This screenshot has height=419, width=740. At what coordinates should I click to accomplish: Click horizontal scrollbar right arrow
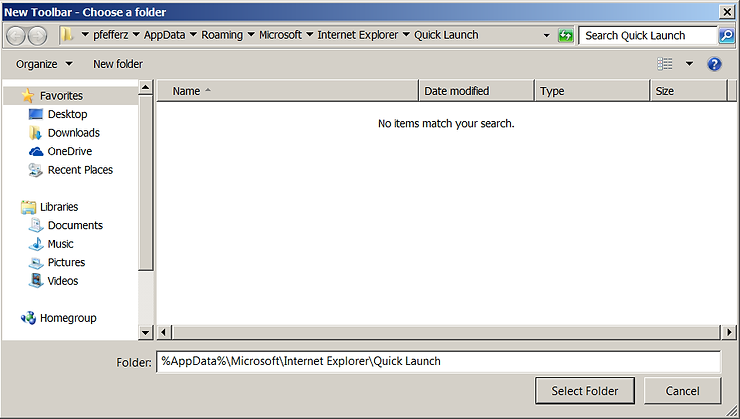pyautogui.click(x=729, y=332)
